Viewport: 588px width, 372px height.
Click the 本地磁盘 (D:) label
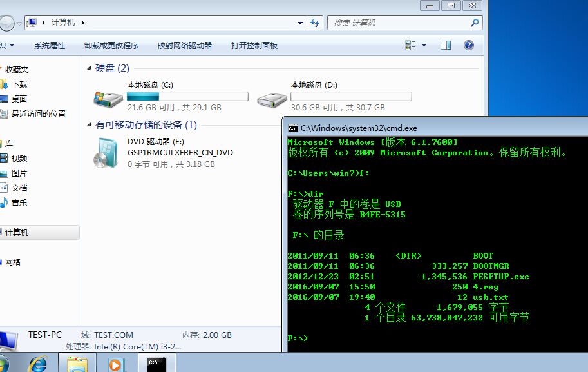pyautogui.click(x=314, y=85)
